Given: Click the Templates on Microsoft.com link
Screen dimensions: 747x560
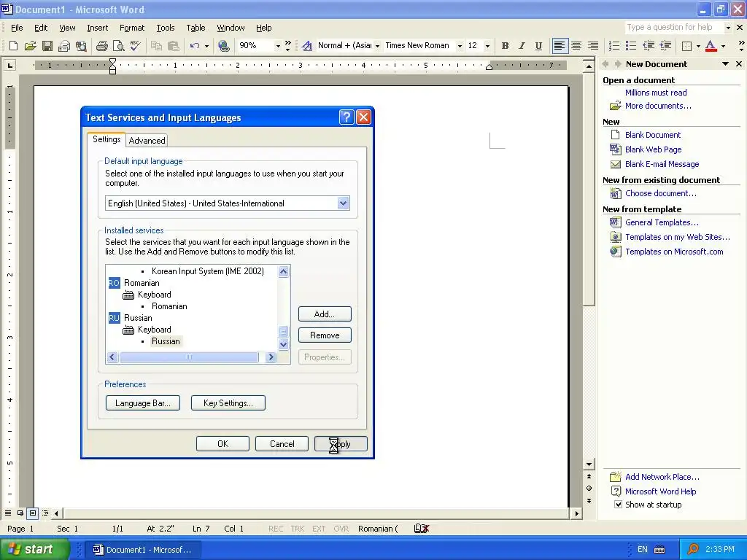Looking at the screenshot, I should pyautogui.click(x=674, y=252).
